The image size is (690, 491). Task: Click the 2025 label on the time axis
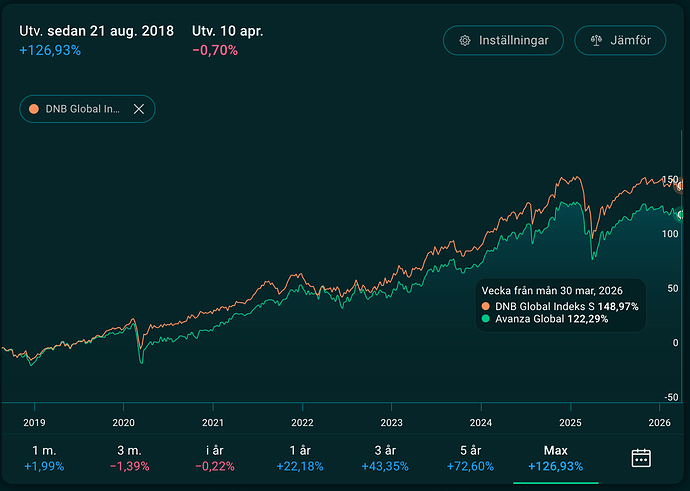(x=570, y=423)
